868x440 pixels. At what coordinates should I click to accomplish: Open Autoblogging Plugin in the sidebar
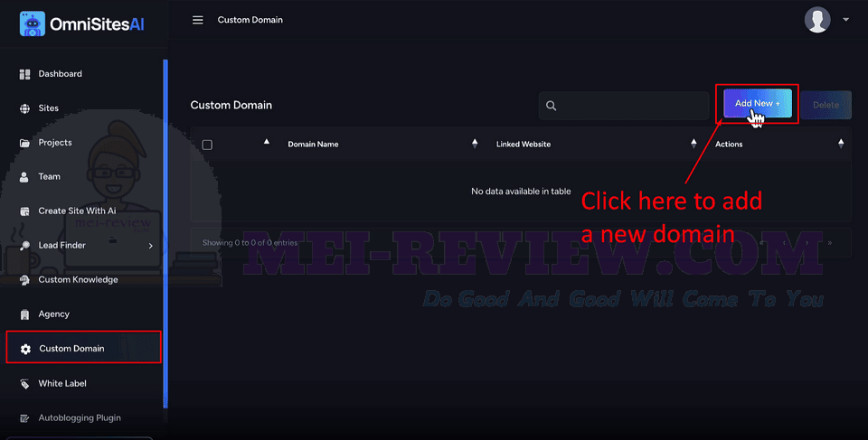coord(80,417)
